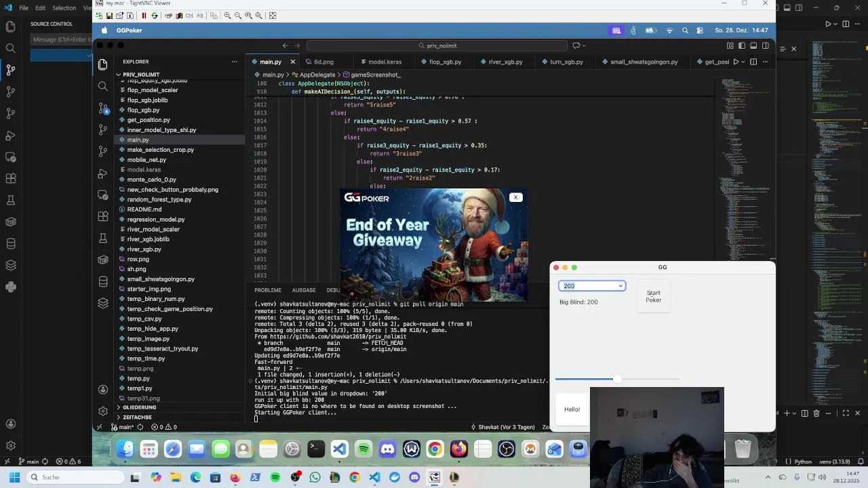Send Ctrl key in TightVNC toolbar

point(189,16)
